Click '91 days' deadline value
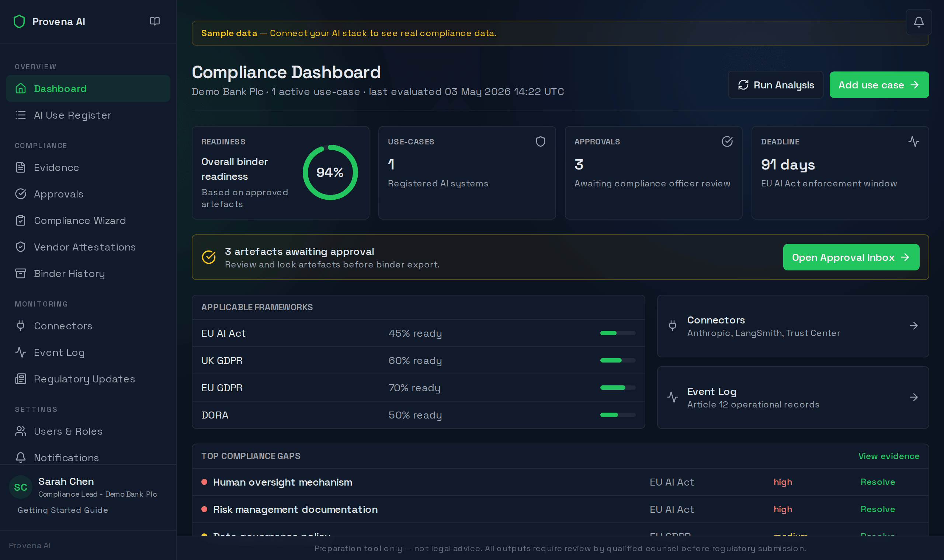This screenshot has height=560, width=944. [788, 165]
